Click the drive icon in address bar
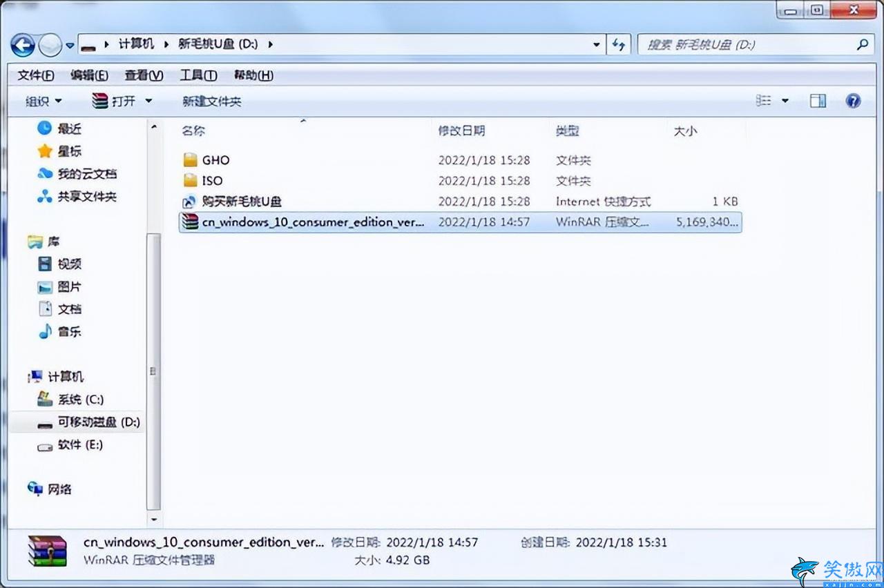The height and width of the screenshot is (588, 884). point(88,46)
